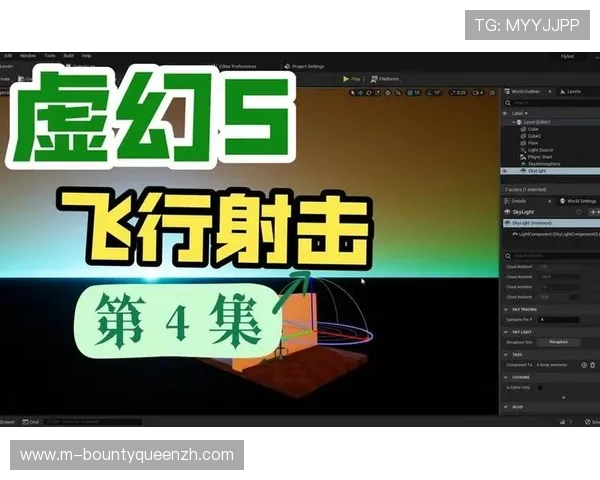Toggle grid snapping value 10
This screenshot has height=480, width=600.
coord(414,93)
